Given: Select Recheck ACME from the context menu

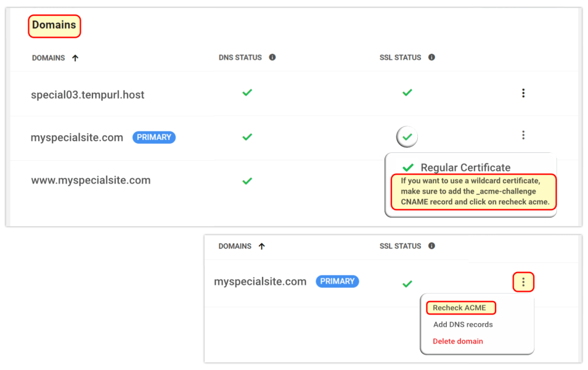Looking at the screenshot, I should [461, 307].
